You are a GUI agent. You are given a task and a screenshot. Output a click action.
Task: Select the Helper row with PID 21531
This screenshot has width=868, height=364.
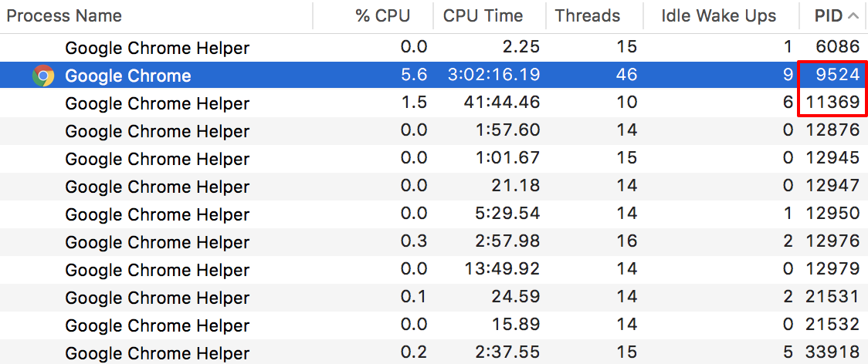click(434, 298)
